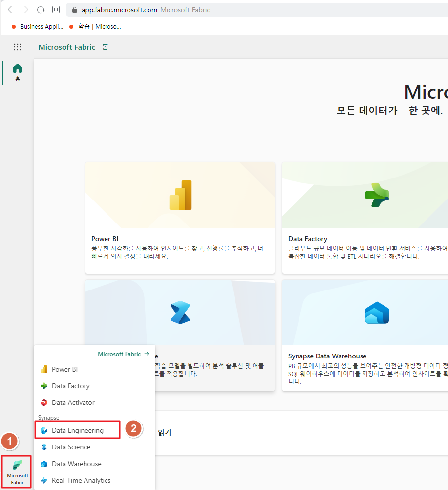This screenshot has height=490, width=448.
Task: Click the Data Science card logo
Action: (180, 312)
